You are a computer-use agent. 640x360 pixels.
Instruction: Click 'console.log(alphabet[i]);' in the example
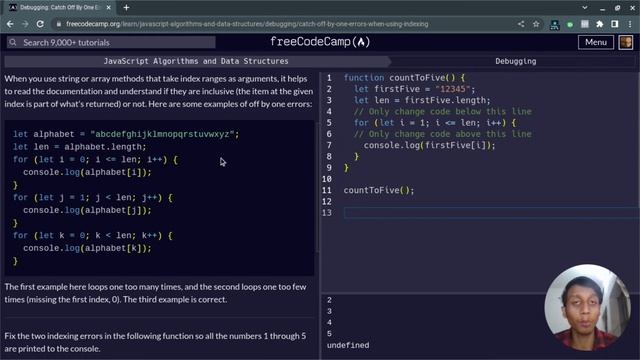point(87,172)
